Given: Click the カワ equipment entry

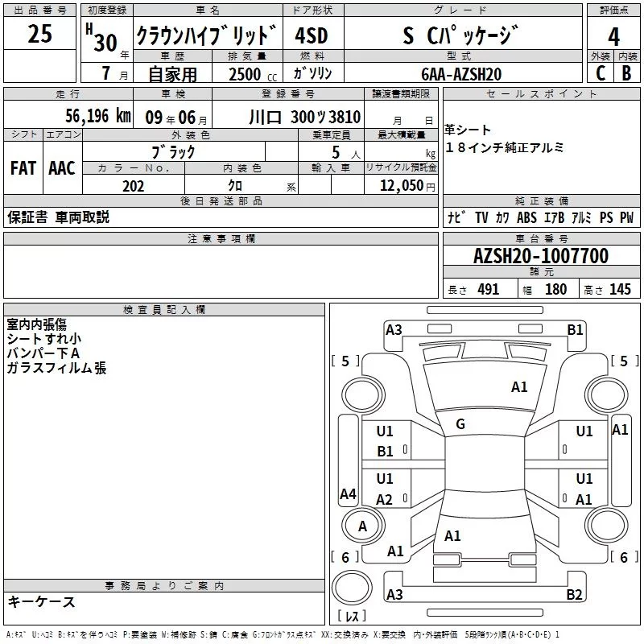Looking at the screenshot, I should [502, 217].
